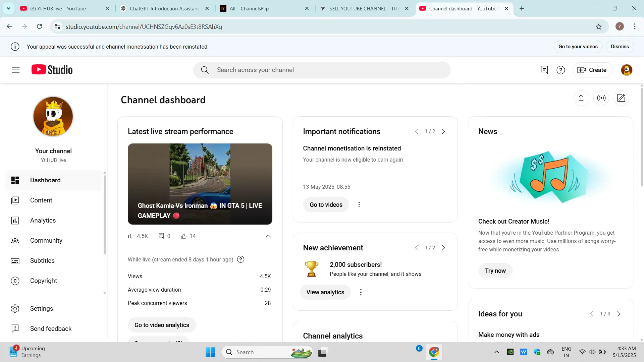Click Go to video analytics button
The height and width of the screenshot is (362, 644).
[162, 325]
